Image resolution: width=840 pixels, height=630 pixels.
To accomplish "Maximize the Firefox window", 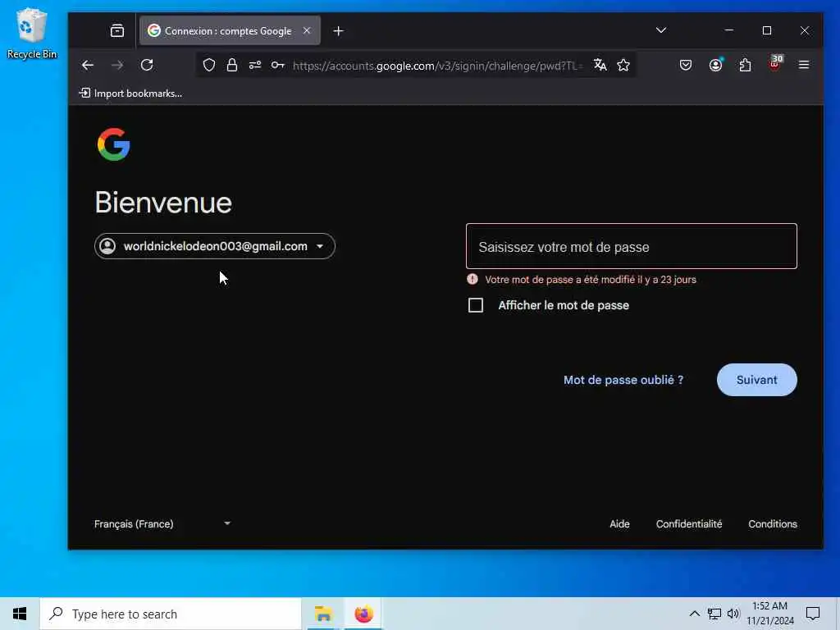I will coord(767,30).
